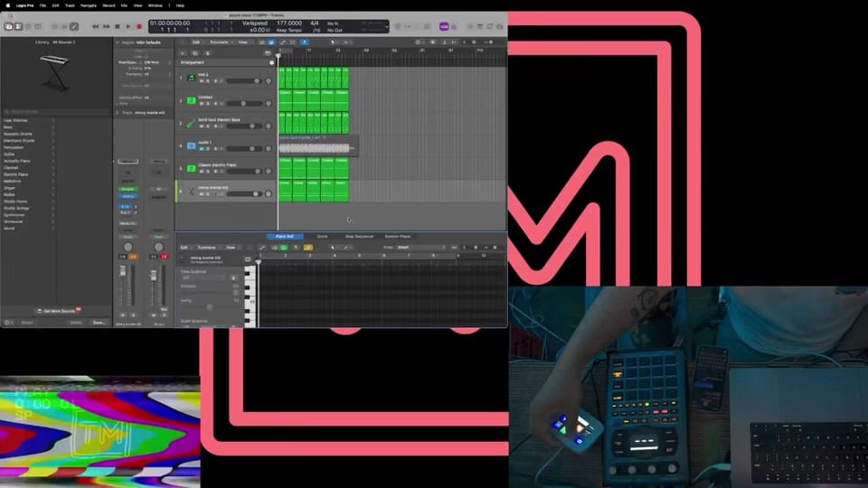Mute the Inst 2 track
This screenshot has width=868, height=488.
(202, 80)
